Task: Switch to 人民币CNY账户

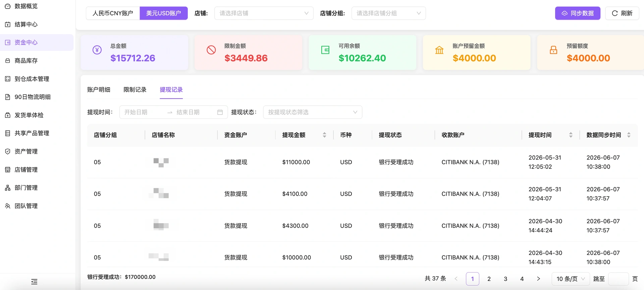Action: 113,13
